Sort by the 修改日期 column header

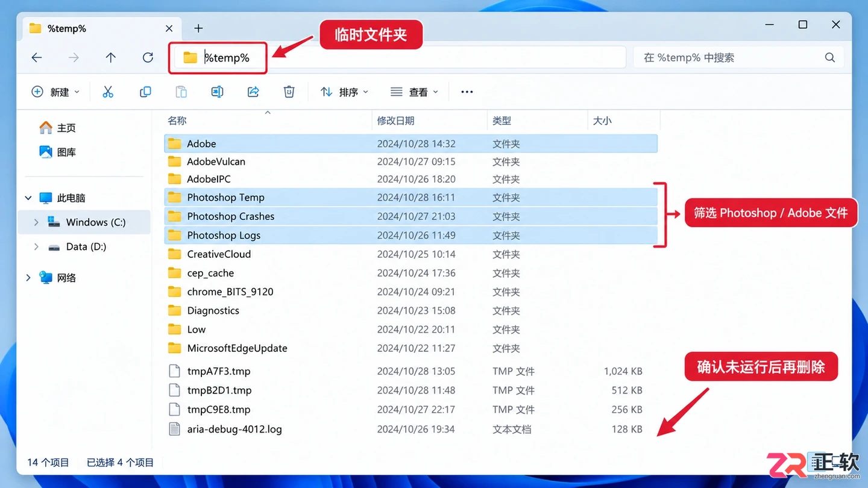(396, 120)
